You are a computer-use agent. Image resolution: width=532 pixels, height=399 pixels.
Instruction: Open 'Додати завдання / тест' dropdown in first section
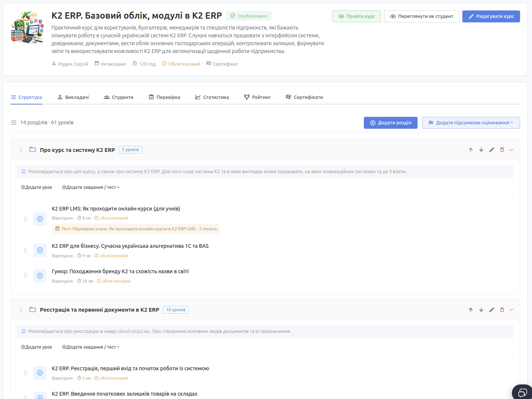(91, 187)
